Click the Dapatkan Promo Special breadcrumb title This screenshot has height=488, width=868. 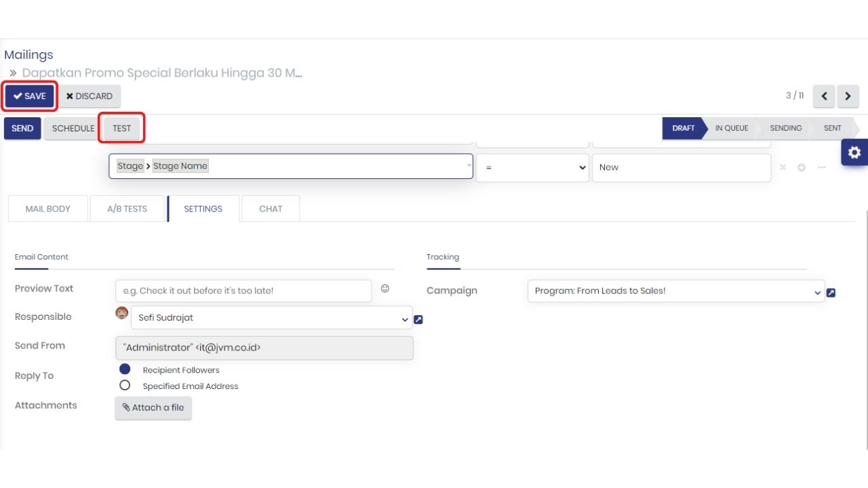pos(162,73)
